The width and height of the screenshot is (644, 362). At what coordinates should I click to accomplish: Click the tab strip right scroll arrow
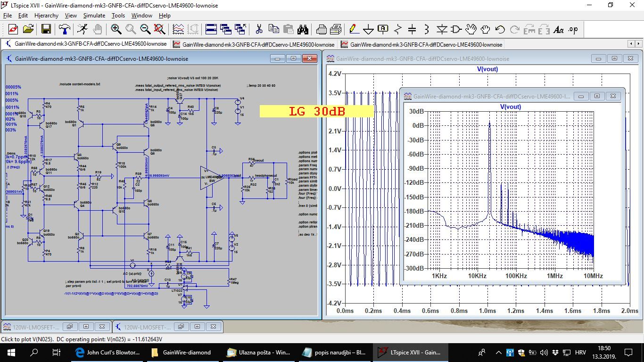click(x=638, y=44)
